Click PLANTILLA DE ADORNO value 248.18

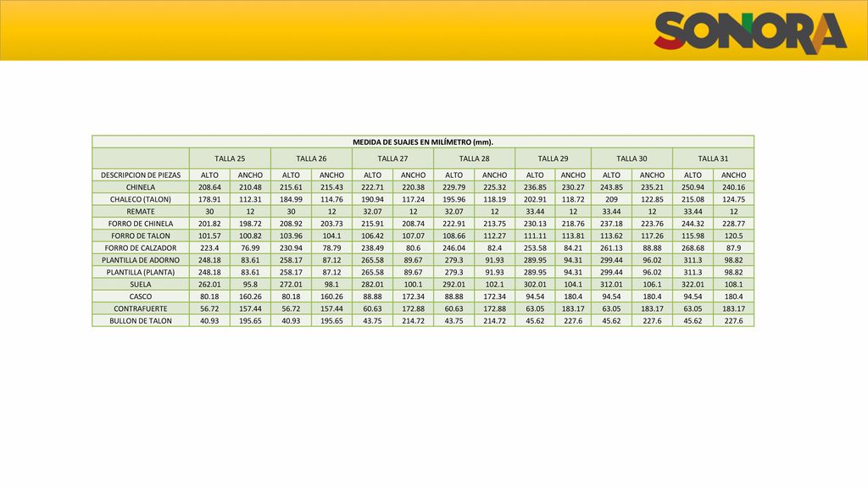(209, 260)
